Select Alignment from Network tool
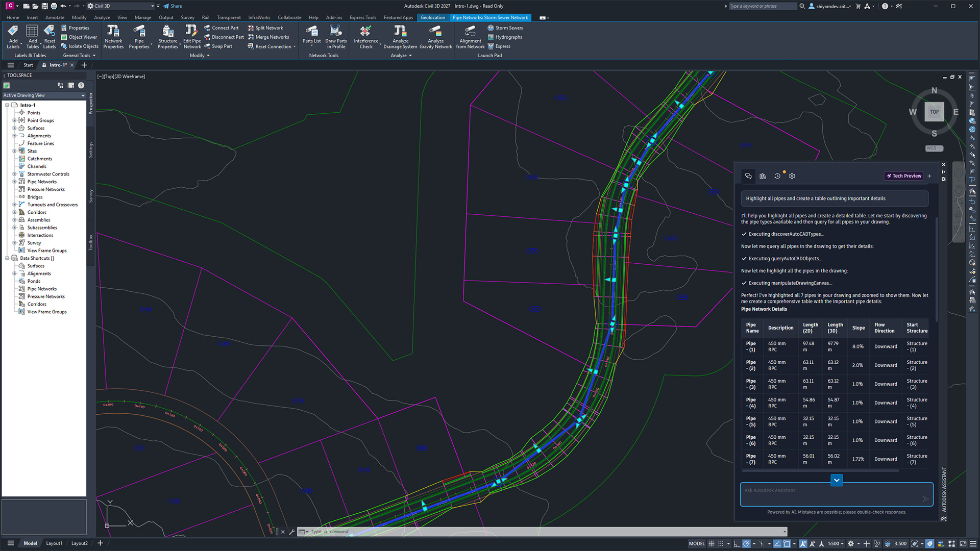 [x=470, y=36]
